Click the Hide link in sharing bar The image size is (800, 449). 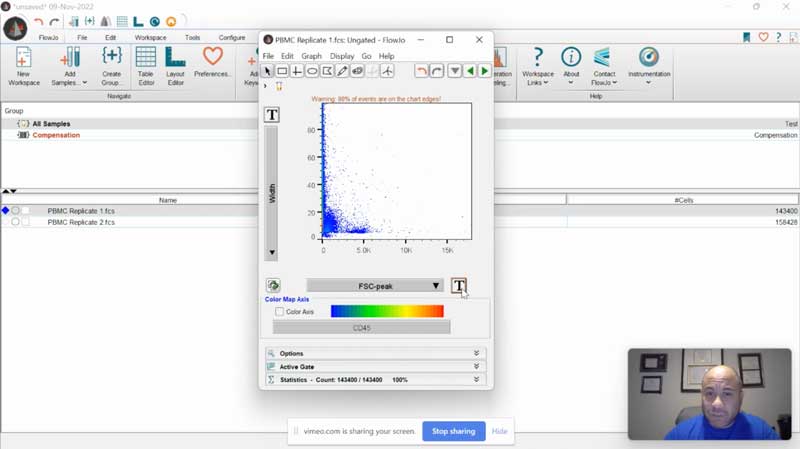pyautogui.click(x=499, y=431)
